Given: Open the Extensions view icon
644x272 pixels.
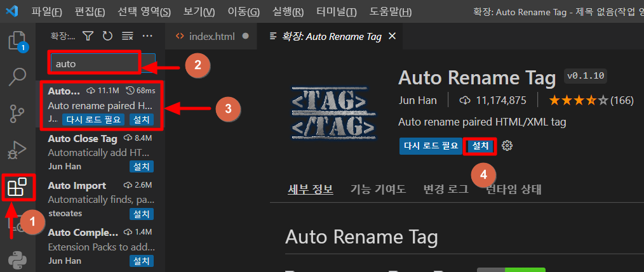Looking at the screenshot, I should [x=18, y=188].
